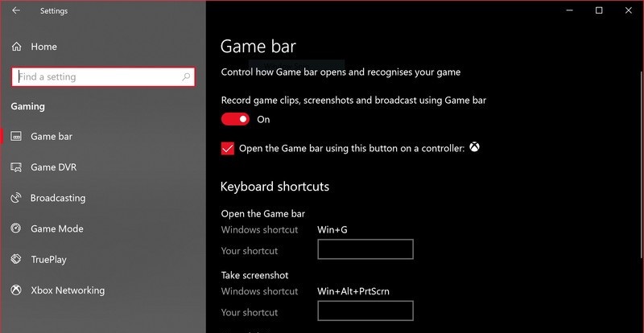Select Game Mode in the sidebar
The width and height of the screenshot is (644, 333).
click(56, 228)
